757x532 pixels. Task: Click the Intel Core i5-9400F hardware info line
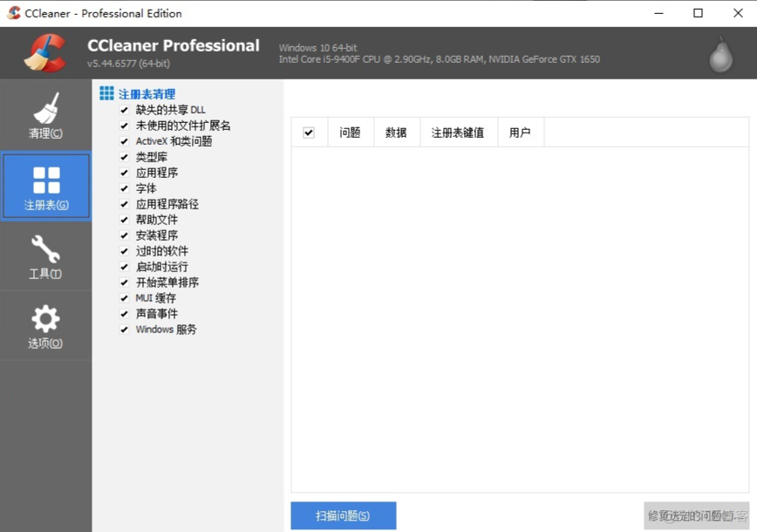point(440,59)
